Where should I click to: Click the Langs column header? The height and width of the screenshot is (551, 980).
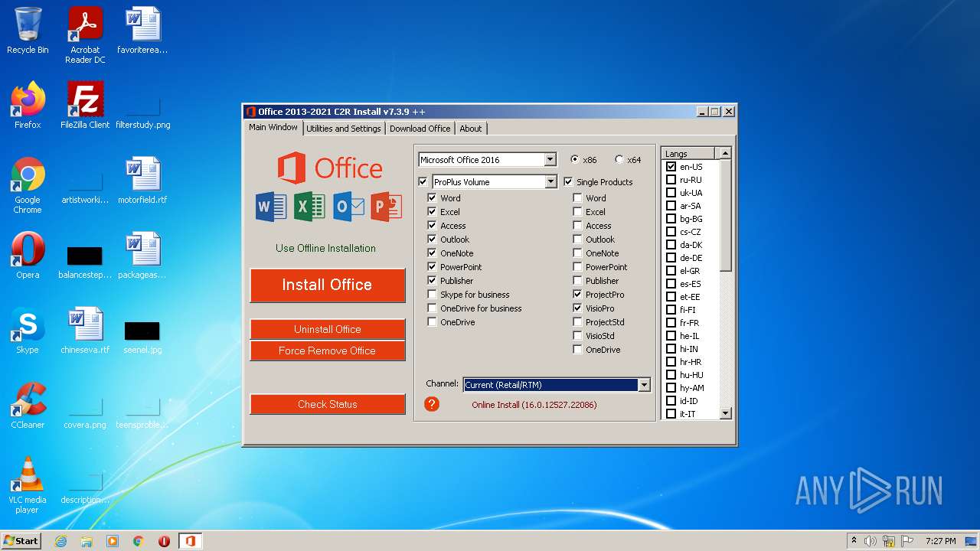pyautogui.click(x=688, y=153)
